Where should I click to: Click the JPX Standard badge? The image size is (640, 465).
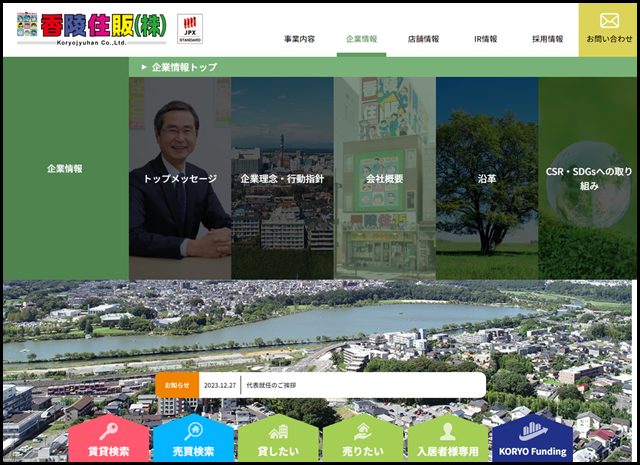pos(190,29)
